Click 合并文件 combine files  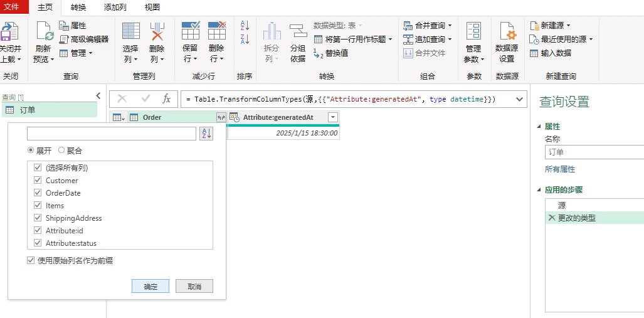[x=425, y=53]
